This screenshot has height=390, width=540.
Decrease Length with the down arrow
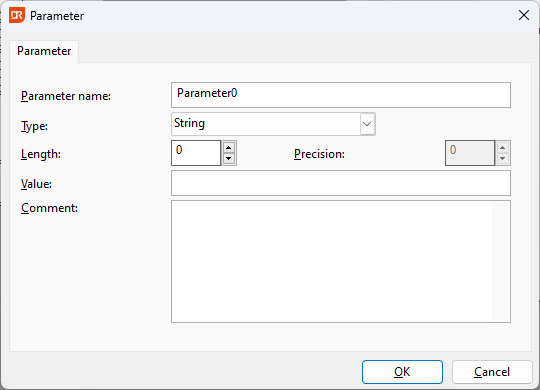pos(229,158)
